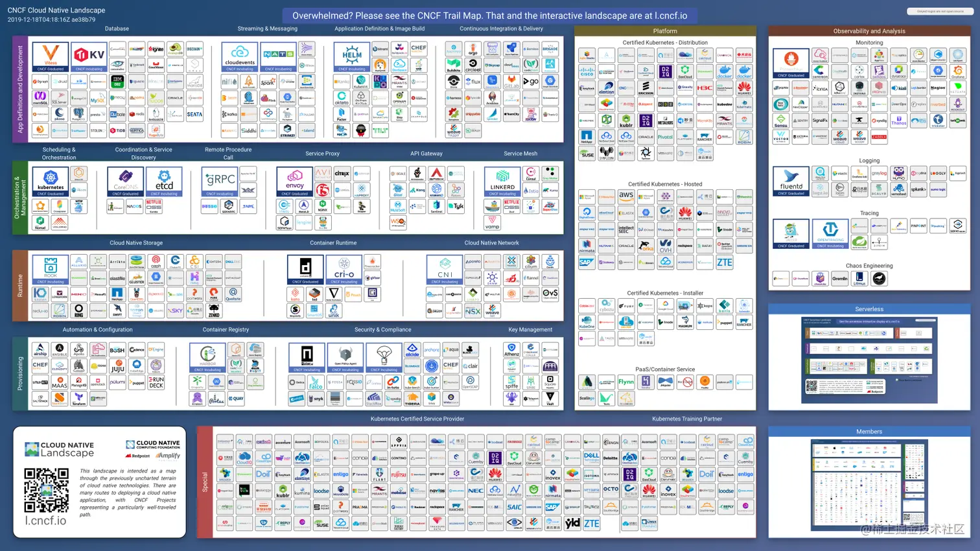The height and width of the screenshot is (551, 980).
Task: Open the JUJU automation logo
Action: click(x=117, y=366)
